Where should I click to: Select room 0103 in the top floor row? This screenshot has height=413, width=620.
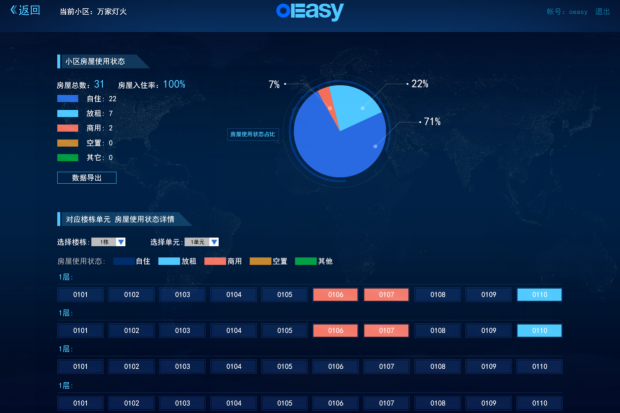[182, 295]
